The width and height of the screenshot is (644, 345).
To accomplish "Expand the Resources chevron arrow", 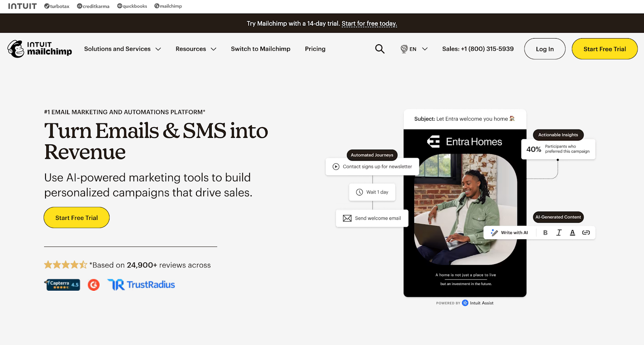I will pyautogui.click(x=214, y=49).
